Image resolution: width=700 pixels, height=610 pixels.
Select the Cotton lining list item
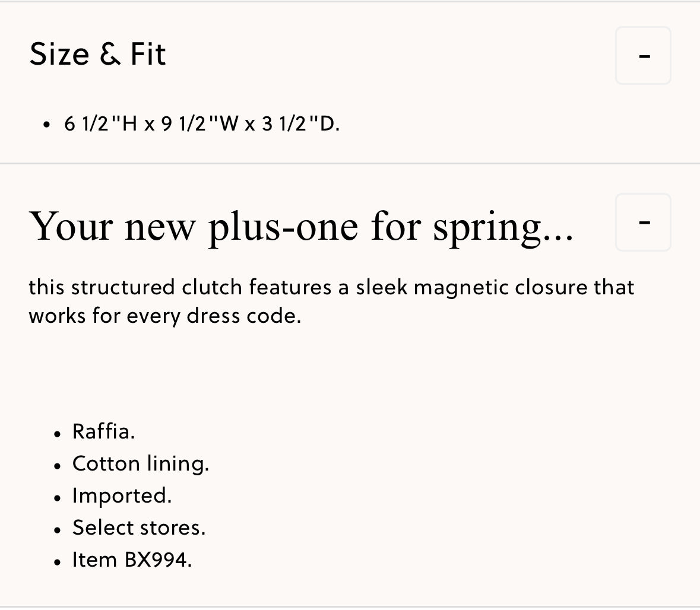141,463
